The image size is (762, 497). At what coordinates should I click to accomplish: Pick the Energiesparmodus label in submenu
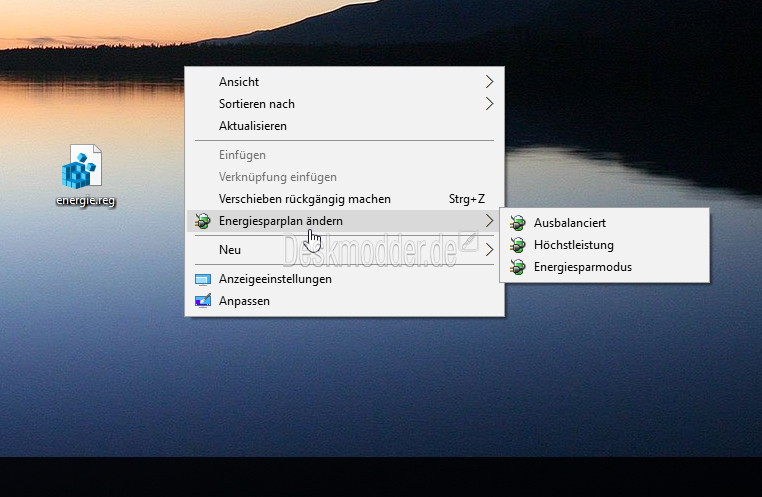pyautogui.click(x=583, y=267)
